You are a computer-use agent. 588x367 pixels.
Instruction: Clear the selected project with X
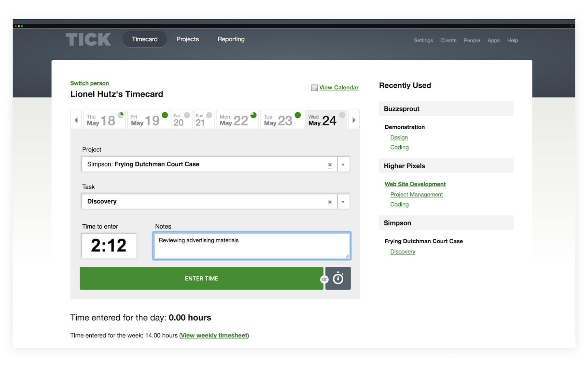click(330, 165)
